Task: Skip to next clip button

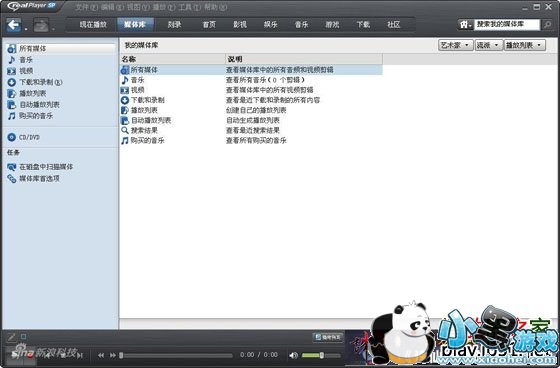Action: pyautogui.click(x=80, y=355)
